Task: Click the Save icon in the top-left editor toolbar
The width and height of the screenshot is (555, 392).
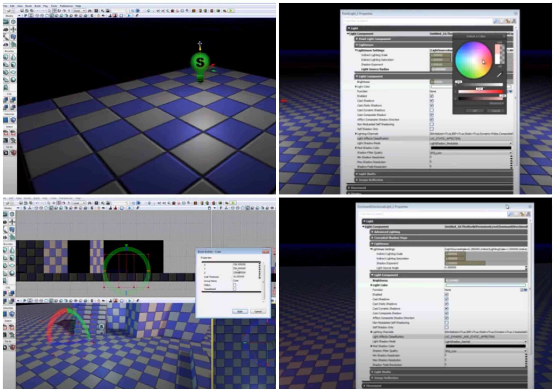Action: point(22,11)
